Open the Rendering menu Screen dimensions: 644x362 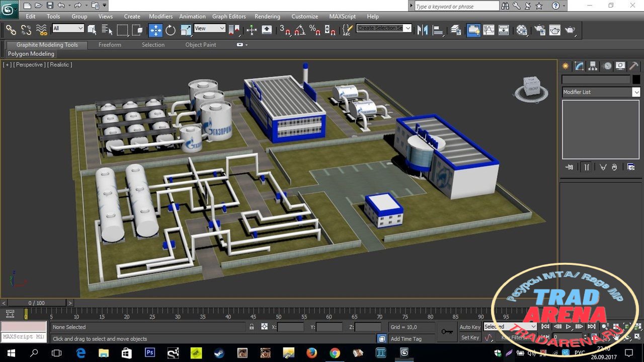[x=267, y=17]
